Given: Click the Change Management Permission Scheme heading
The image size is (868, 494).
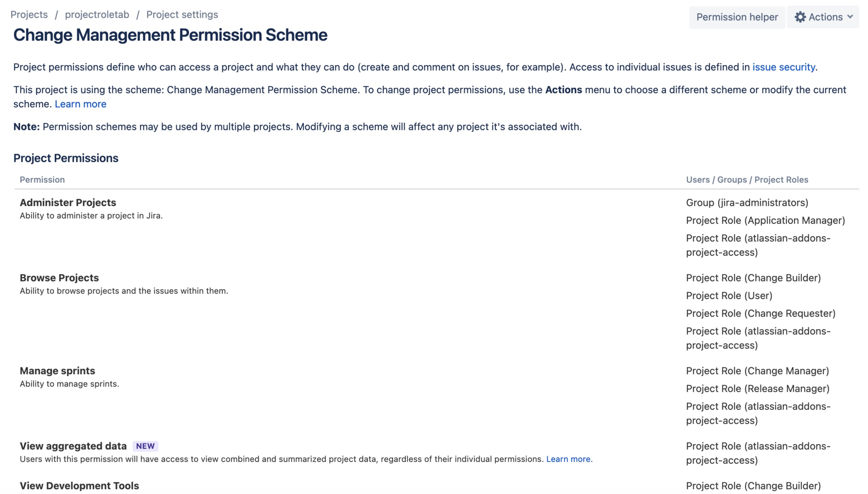Looking at the screenshot, I should [170, 35].
